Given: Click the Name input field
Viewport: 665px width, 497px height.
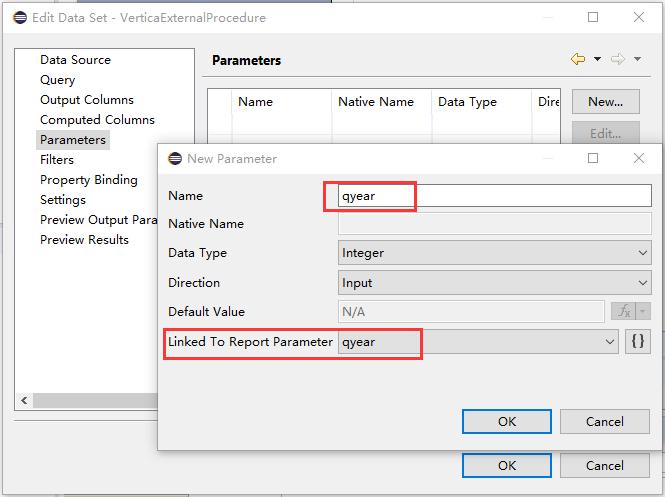Looking at the screenshot, I should coord(495,196).
